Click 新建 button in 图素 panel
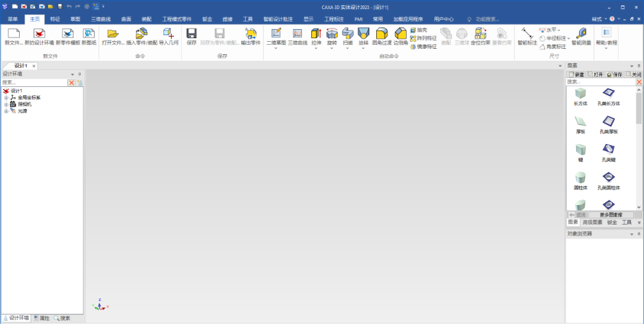Image resolution: width=644 pixels, height=324 pixels. (576, 74)
